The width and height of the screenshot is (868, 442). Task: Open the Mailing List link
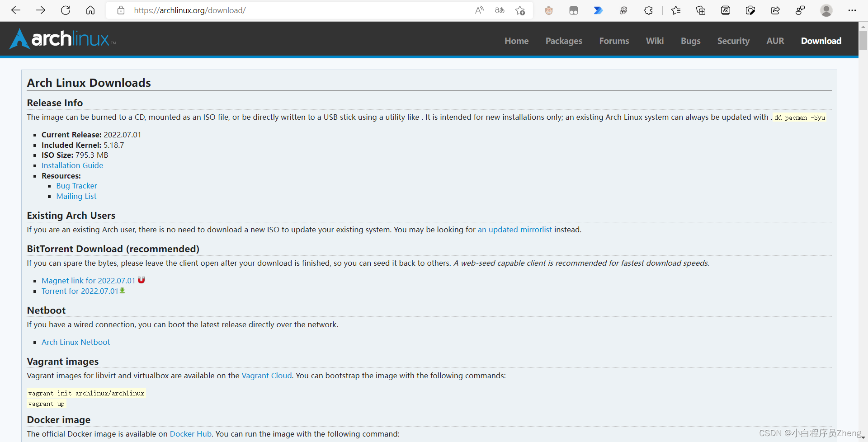(x=76, y=196)
